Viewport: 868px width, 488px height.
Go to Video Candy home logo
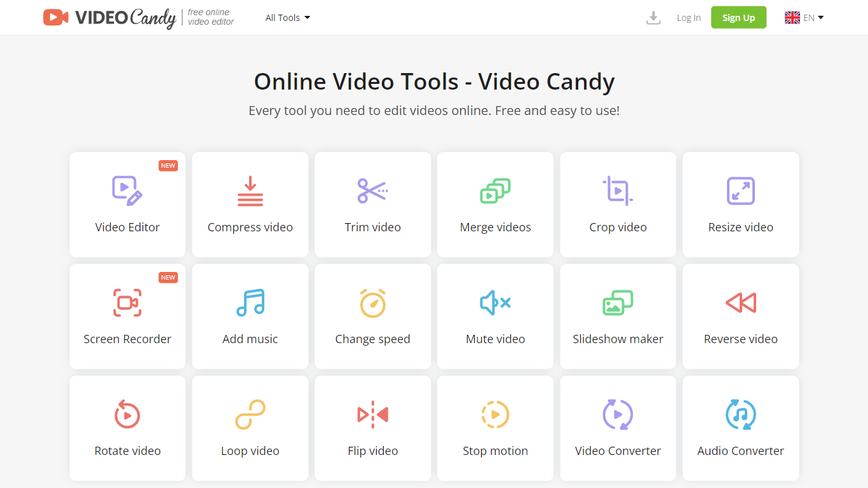point(109,18)
